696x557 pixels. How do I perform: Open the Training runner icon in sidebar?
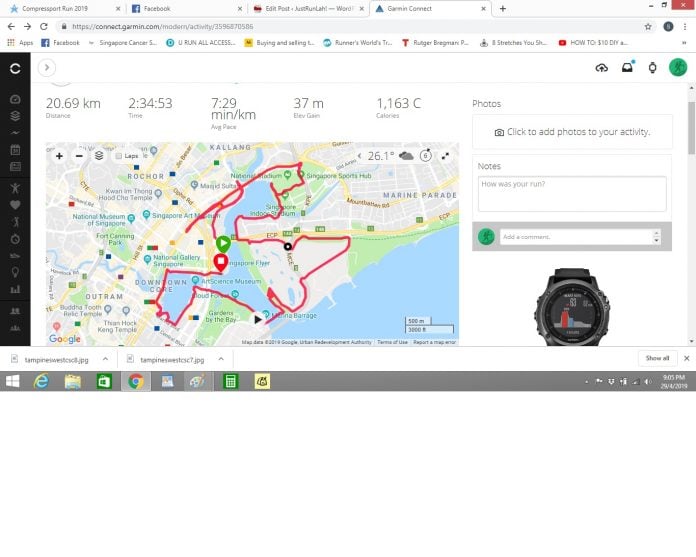pos(15,221)
